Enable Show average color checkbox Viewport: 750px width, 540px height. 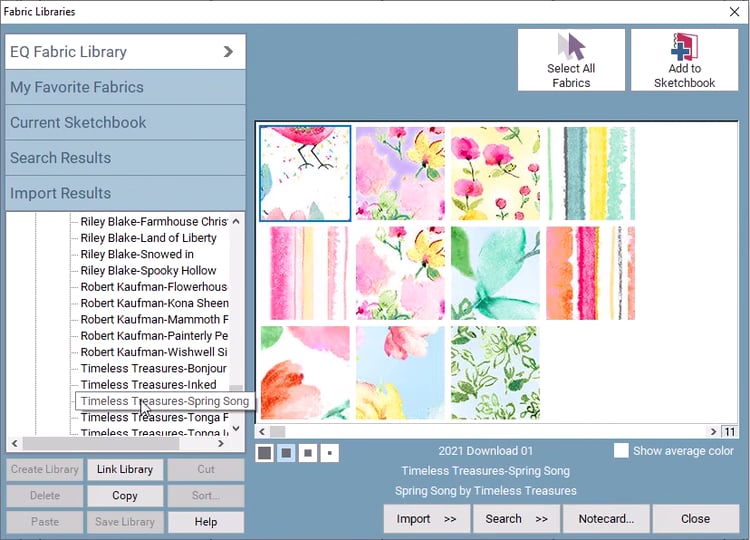pos(621,451)
